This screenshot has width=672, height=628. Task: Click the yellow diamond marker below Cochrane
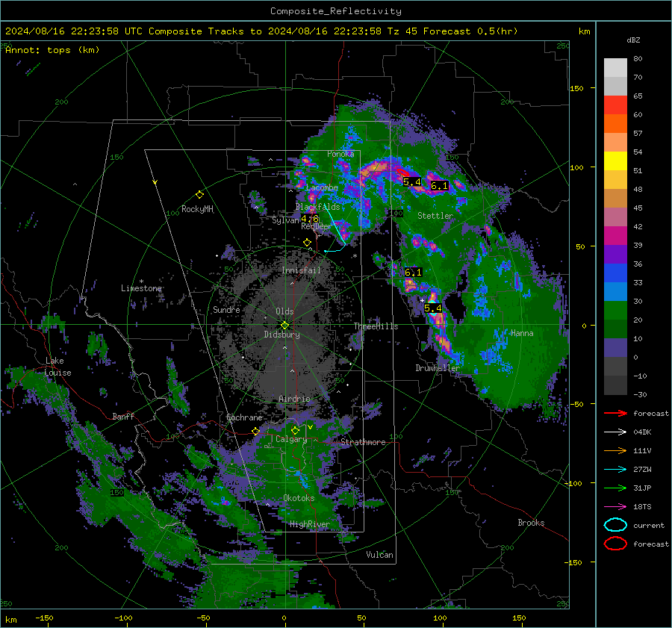pos(256,431)
